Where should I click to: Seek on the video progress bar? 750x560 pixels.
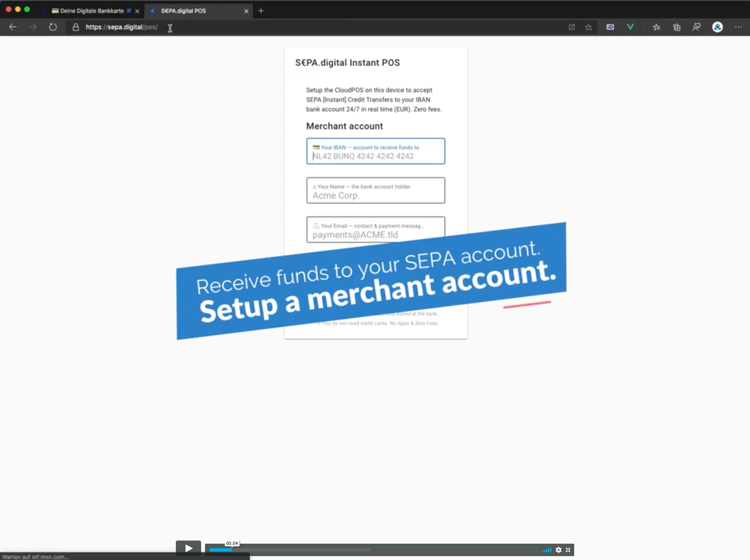point(373,550)
